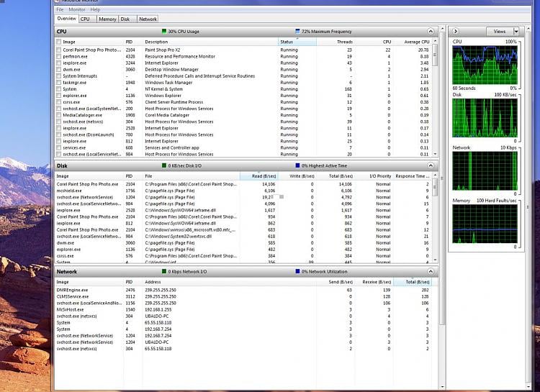
Task: Select the CLMSService.exe network row
Action: 243,296
